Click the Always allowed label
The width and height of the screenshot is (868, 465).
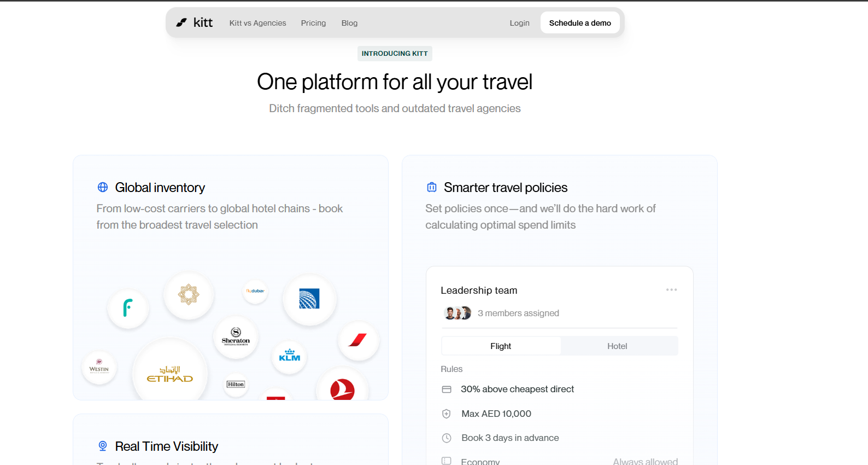(645, 461)
